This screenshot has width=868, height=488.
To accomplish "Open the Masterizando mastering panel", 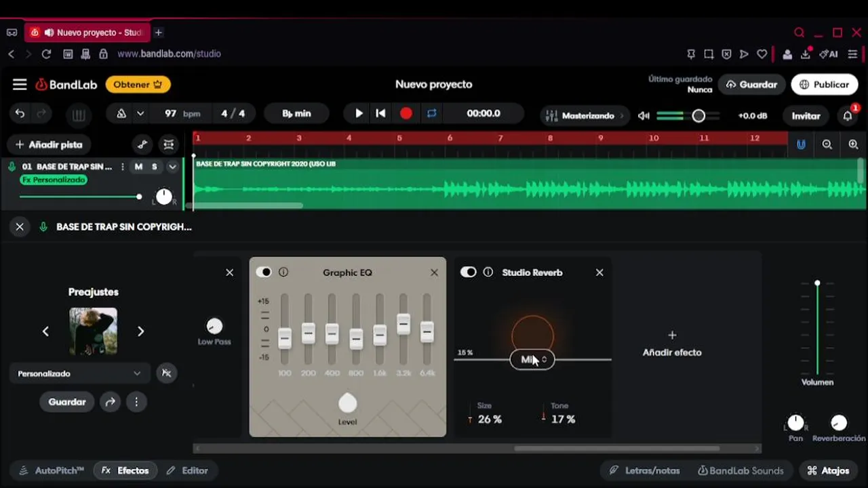I will click(585, 116).
